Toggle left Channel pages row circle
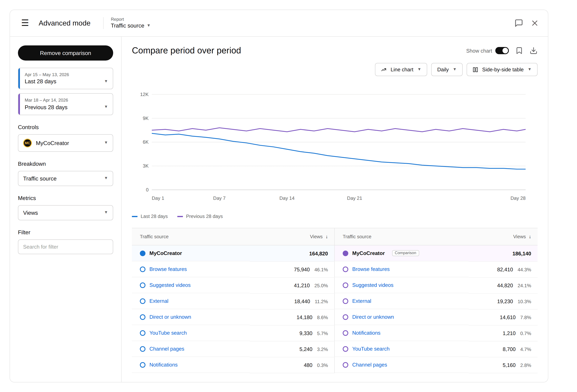 tap(142, 349)
